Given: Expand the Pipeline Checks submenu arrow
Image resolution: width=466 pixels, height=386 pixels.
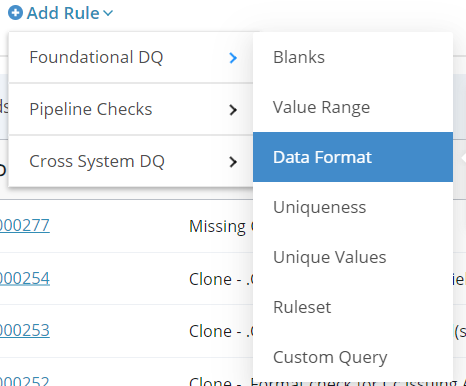Looking at the screenshot, I should click(233, 110).
